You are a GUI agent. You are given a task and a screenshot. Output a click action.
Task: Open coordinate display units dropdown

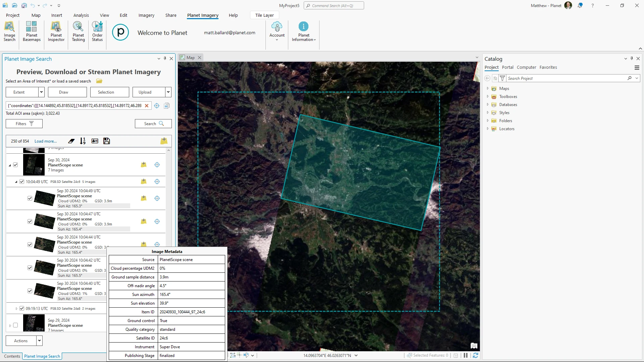coord(356,355)
